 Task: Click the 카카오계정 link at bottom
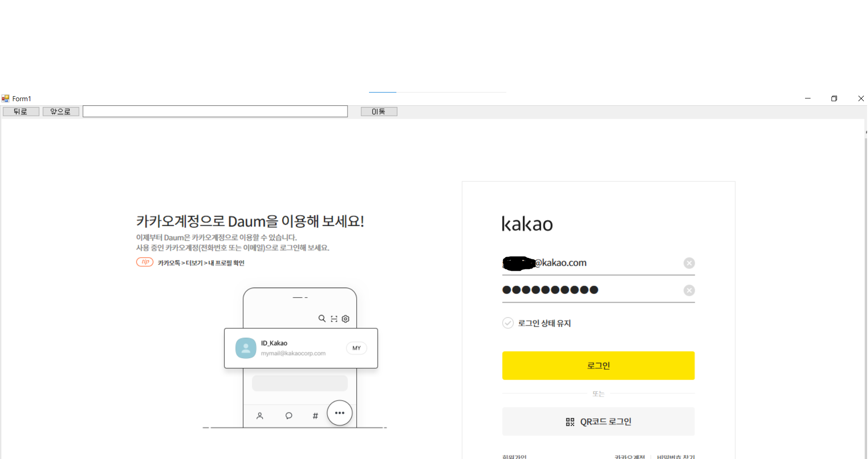click(x=629, y=456)
